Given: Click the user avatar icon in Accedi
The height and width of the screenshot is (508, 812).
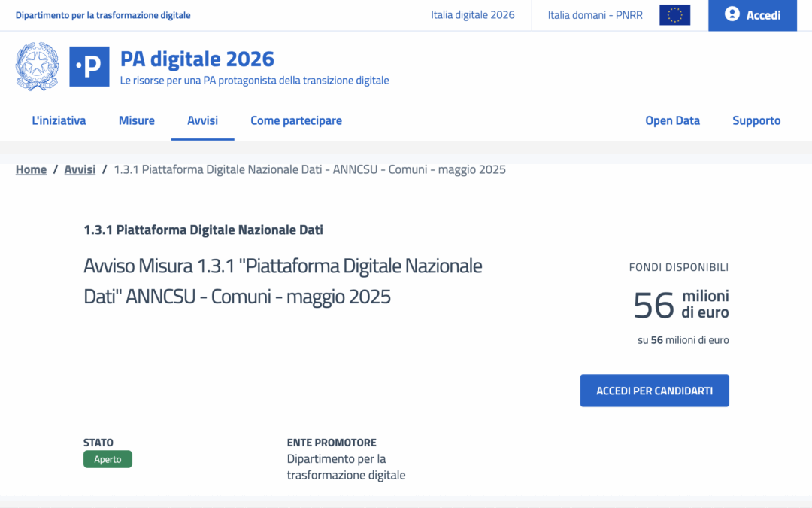Looking at the screenshot, I should pos(732,14).
